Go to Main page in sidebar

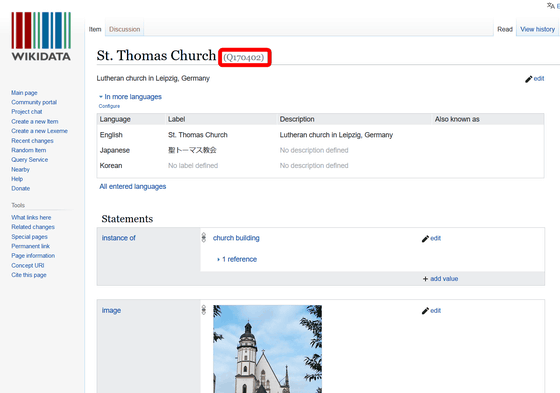pyautogui.click(x=24, y=93)
